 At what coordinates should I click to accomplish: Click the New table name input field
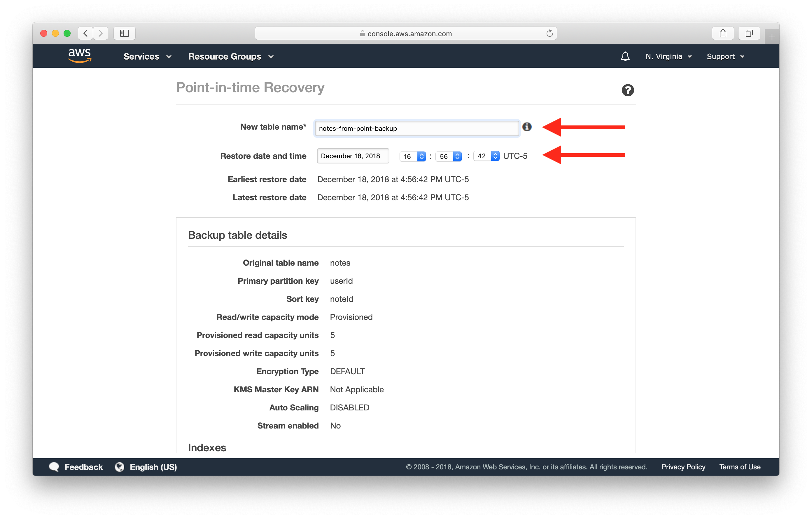coord(416,128)
